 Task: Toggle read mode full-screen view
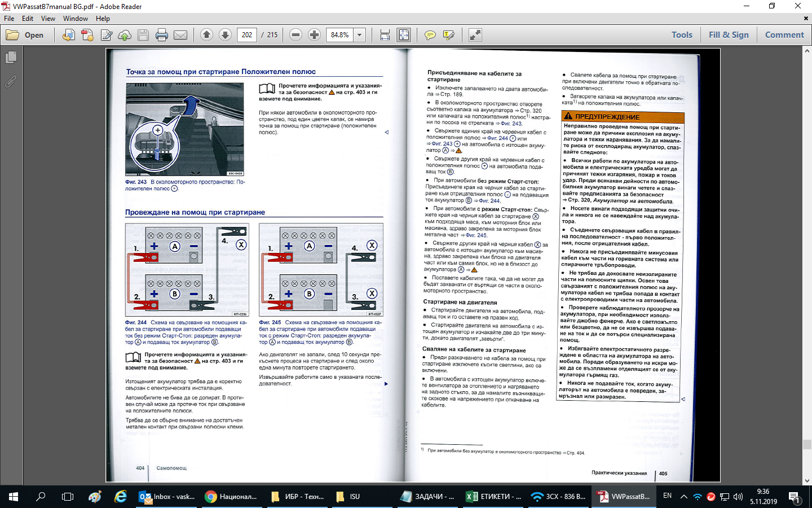click(x=475, y=35)
